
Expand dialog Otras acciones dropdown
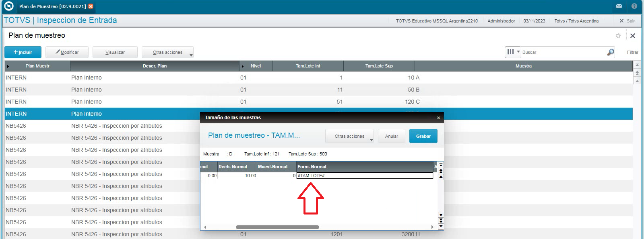[x=349, y=136]
